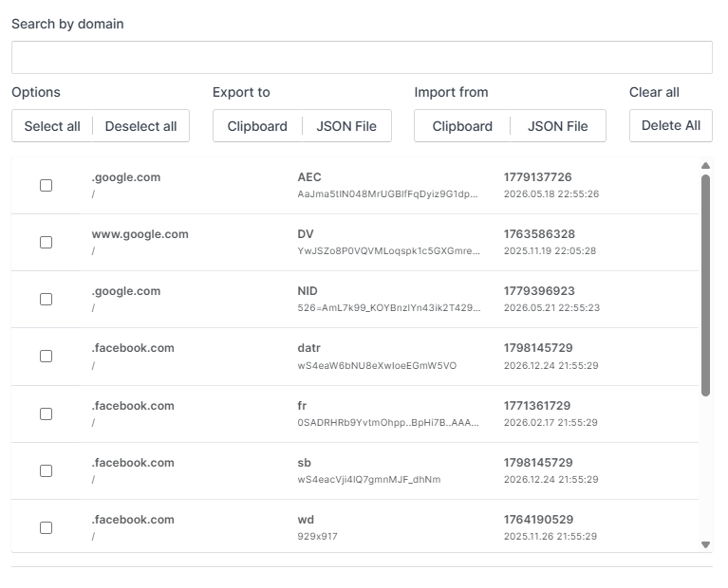The image size is (728, 588).
Task: Click the datr value wS4eaW6bNU8eXwIoeEGmW5VO
Action: pyautogui.click(x=377, y=366)
